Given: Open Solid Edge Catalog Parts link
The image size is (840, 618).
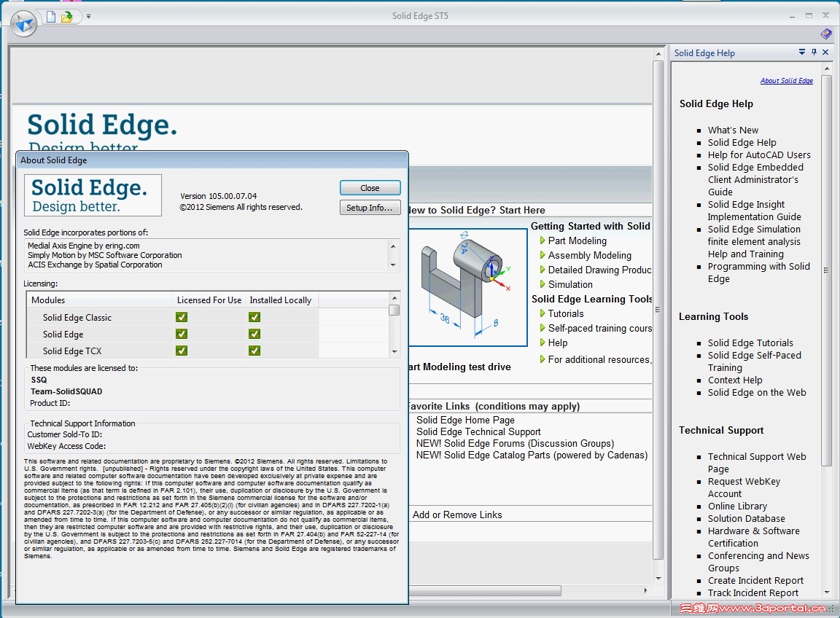Looking at the screenshot, I should (x=532, y=455).
